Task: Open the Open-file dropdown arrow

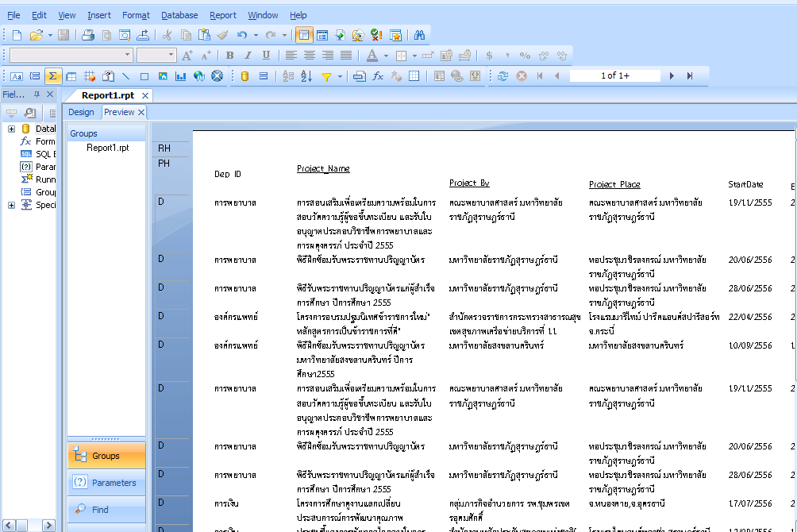Action: [50, 35]
